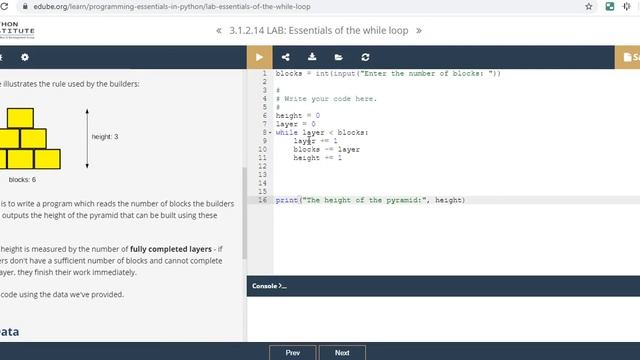Click line number 16 in gutter
The height and width of the screenshot is (360, 640).
262,200
